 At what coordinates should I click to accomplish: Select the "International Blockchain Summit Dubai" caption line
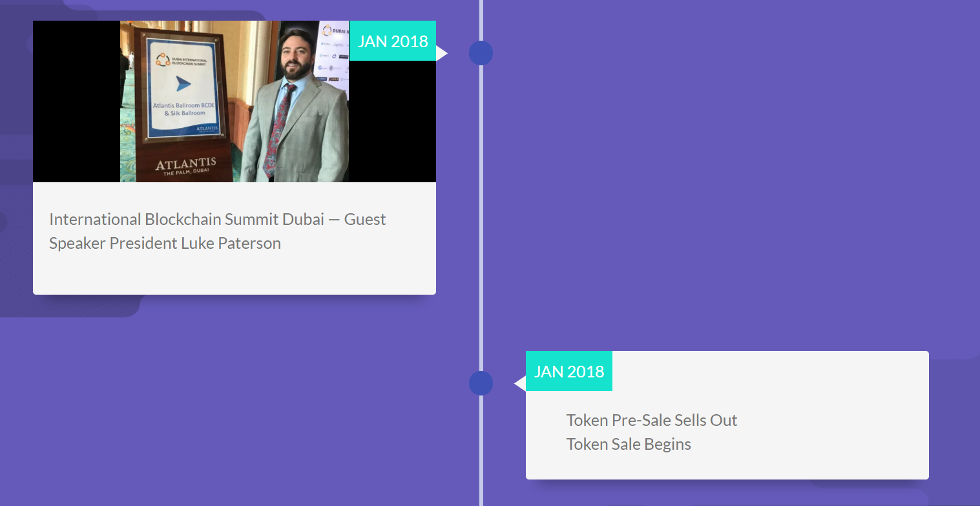pos(217,219)
